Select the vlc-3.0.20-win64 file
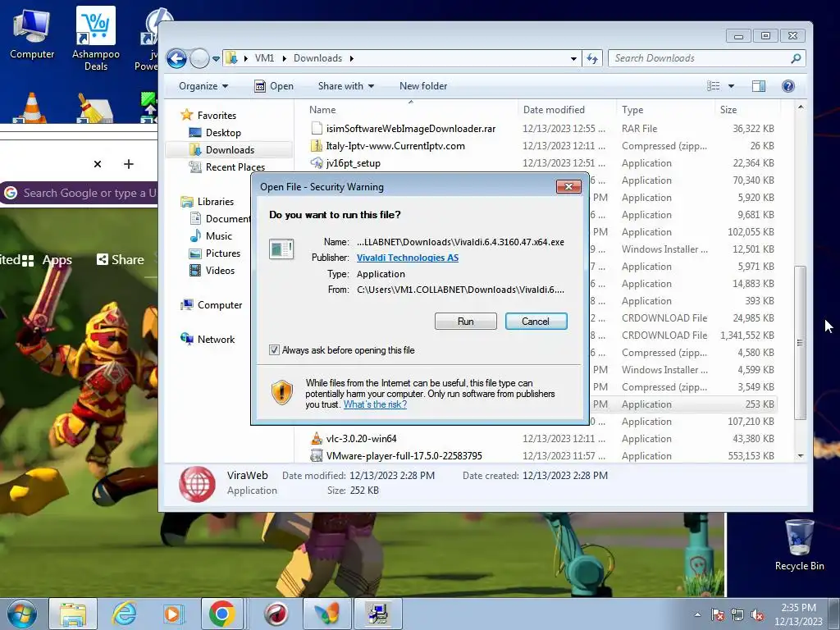Image resolution: width=840 pixels, height=630 pixels. click(361, 439)
